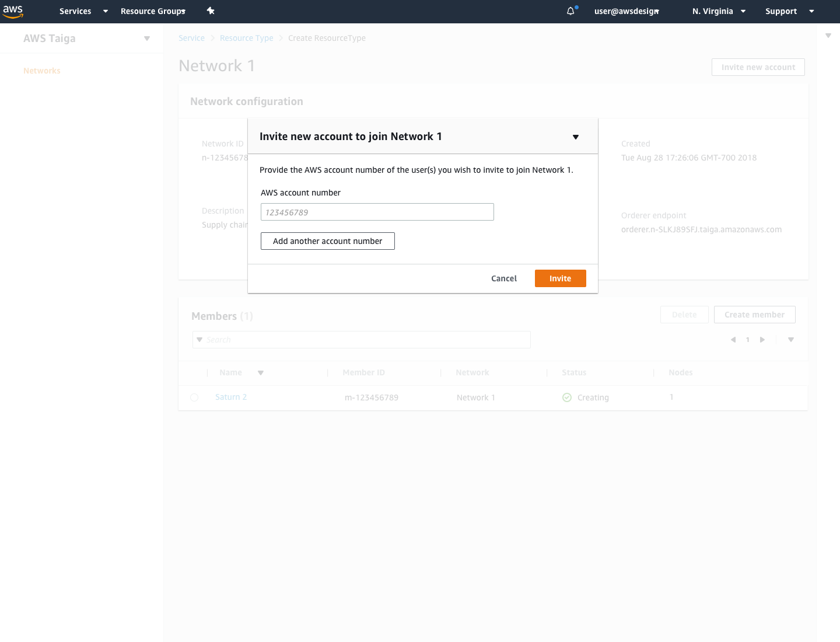840x642 pixels.
Task: Click the page number 1 indicator
Action: 748,340
